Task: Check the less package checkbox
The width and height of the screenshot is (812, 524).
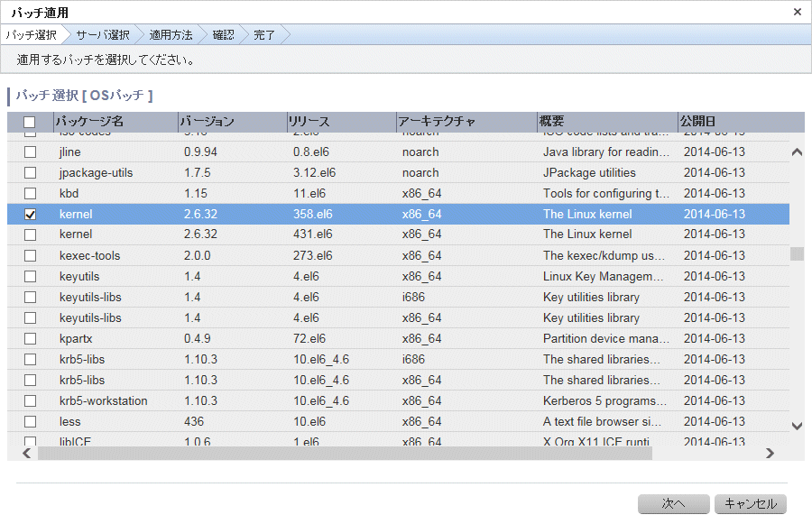Action: click(x=30, y=421)
